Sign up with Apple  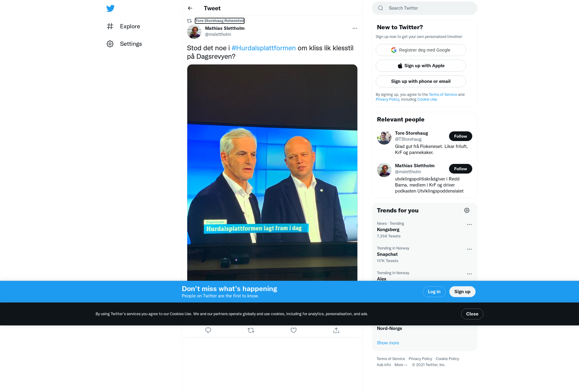(x=421, y=66)
